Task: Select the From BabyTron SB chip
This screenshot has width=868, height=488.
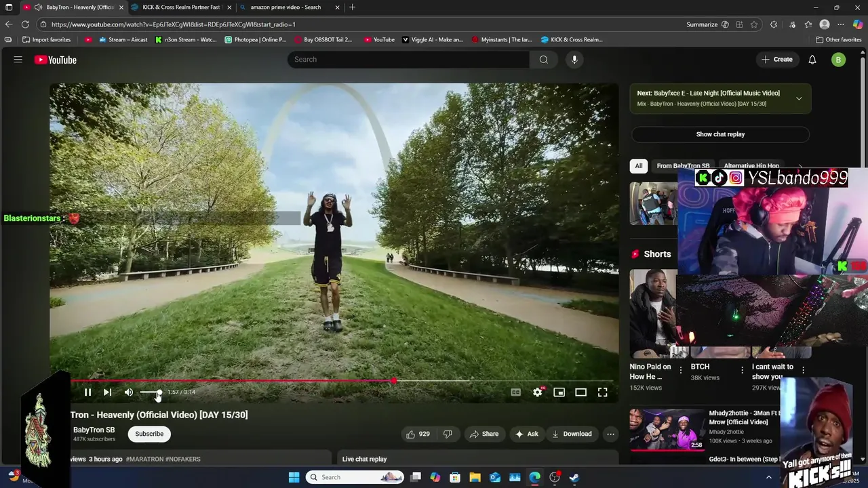Action: pos(683,166)
